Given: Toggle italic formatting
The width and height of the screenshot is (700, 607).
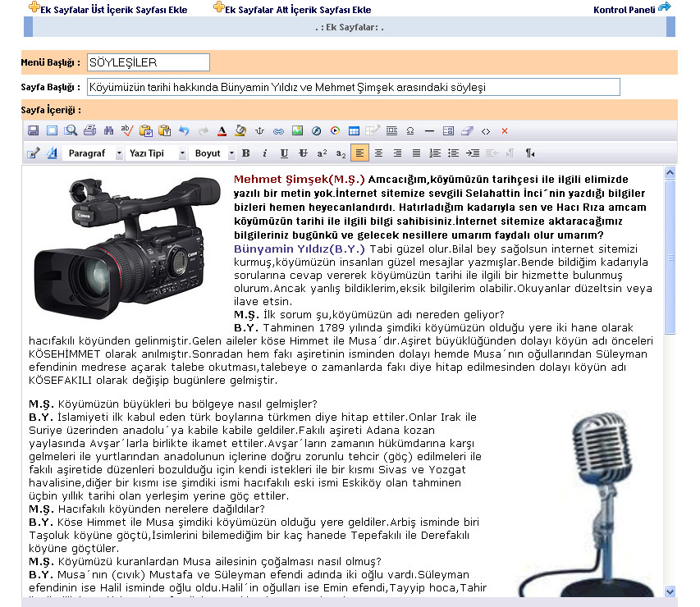Looking at the screenshot, I should coord(265,153).
